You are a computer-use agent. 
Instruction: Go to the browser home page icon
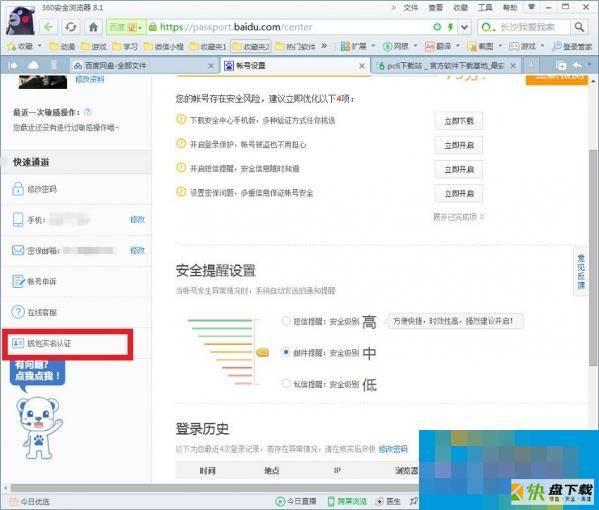click(93, 27)
